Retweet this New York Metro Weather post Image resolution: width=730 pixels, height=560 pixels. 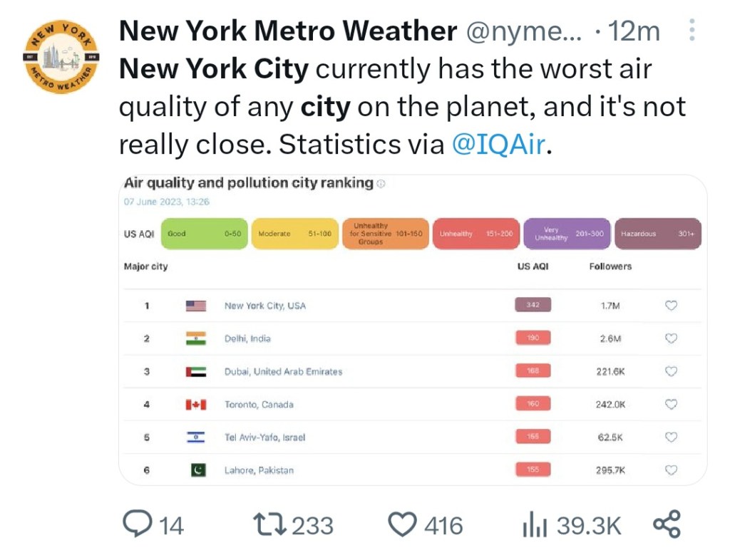coord(271,526)
